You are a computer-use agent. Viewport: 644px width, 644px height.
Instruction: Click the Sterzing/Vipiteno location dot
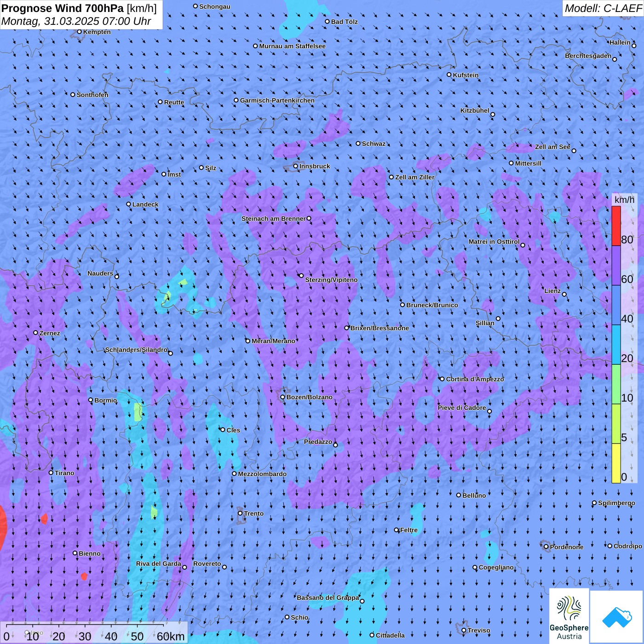click(301, 276)
